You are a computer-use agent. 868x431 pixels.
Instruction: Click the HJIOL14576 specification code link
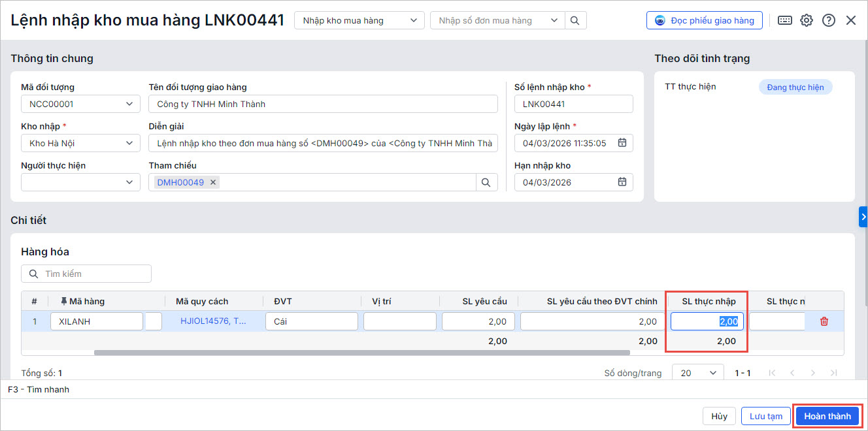(213, 321)
